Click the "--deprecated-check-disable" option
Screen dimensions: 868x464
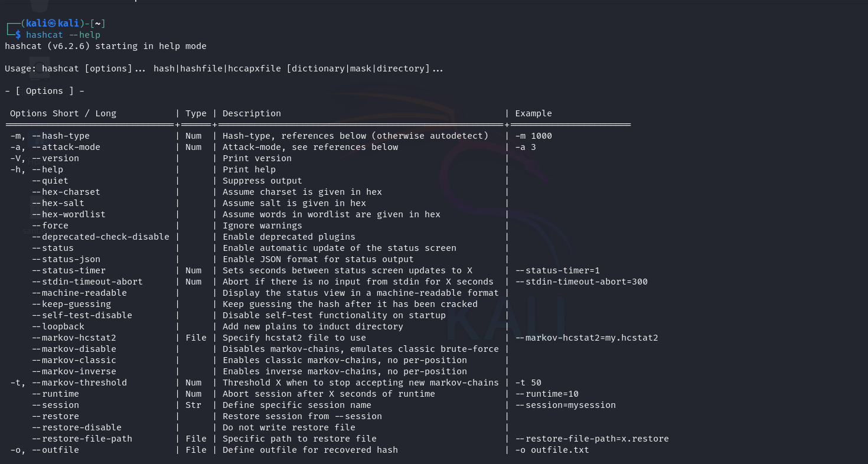pyautogui.click(x=100, y=237)
